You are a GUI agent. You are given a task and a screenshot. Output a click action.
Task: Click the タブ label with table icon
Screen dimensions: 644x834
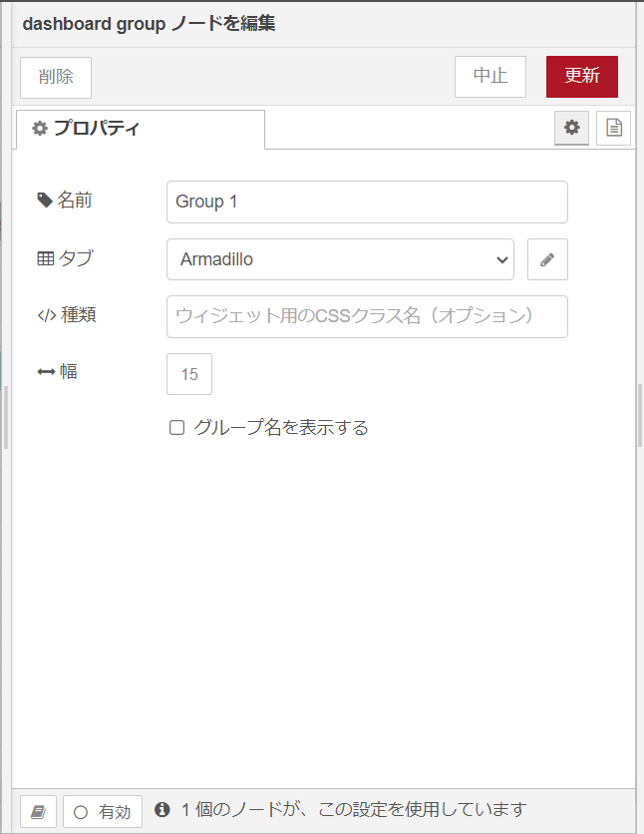[x=66, y=258]
